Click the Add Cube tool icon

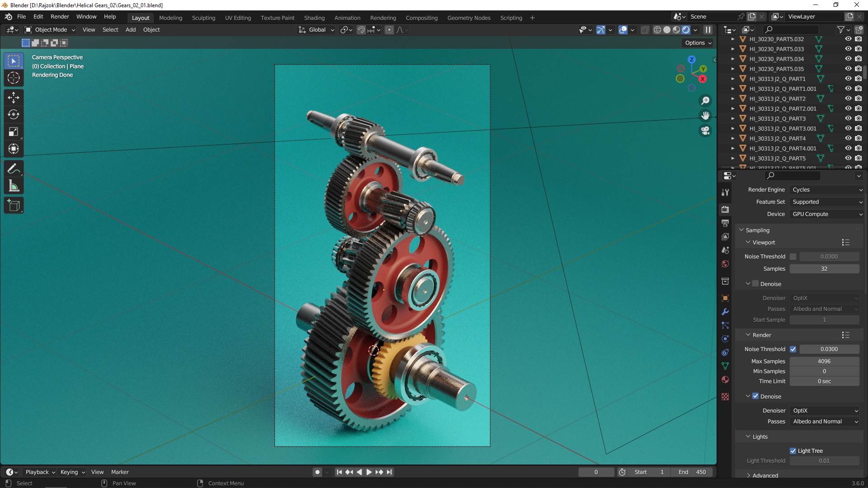[x=14, y=206]
